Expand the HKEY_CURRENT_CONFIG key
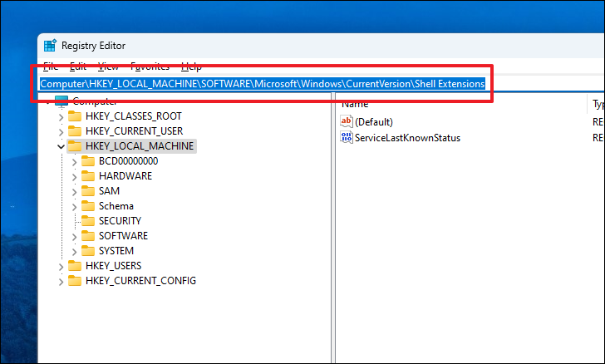Screen dimensions: 605x364 pyautogui.click(x=61, y=282)
